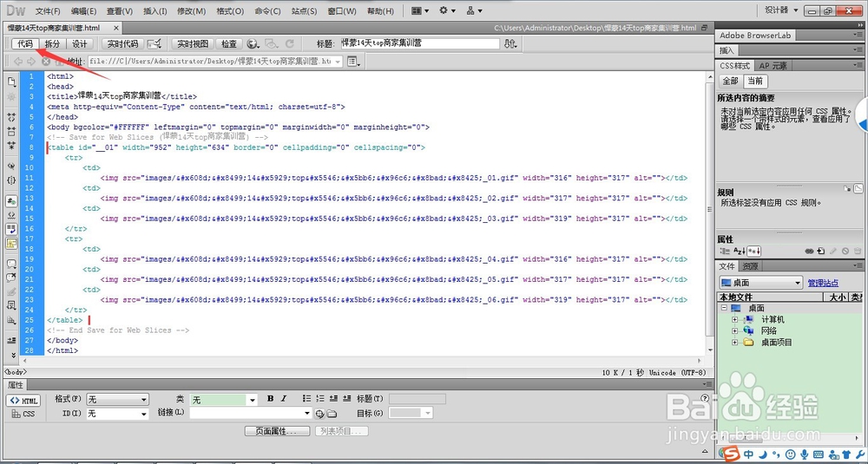868x464 pixels.
Task: Switch to the 资源 tab
Action: click(750, 266)
